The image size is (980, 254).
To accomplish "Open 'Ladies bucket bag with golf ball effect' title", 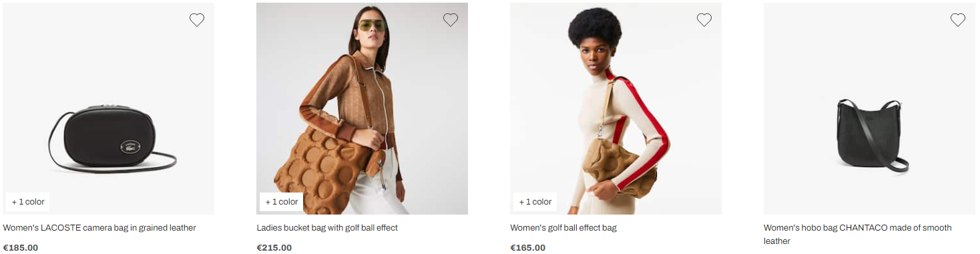I will (327, 228).
